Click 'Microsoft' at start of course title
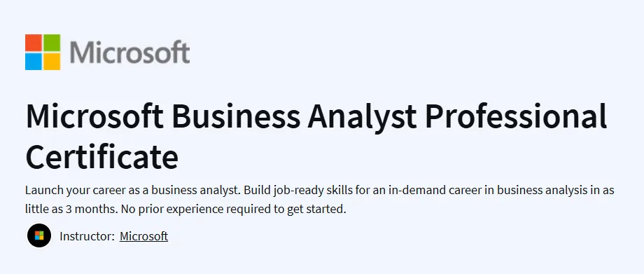This screenshot has height=274, width=644. (95, 116)
